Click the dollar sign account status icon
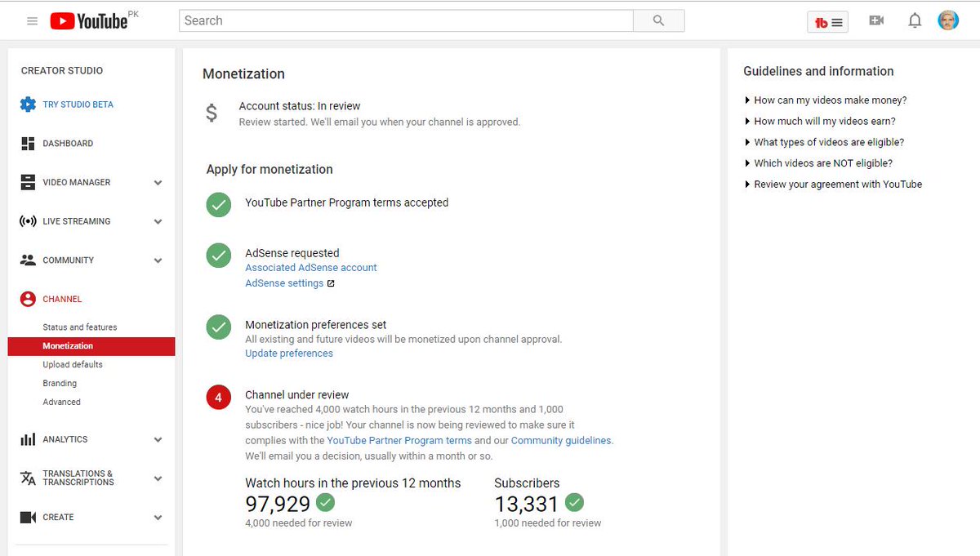The image size is (980, 556). (x=212, y=113)
